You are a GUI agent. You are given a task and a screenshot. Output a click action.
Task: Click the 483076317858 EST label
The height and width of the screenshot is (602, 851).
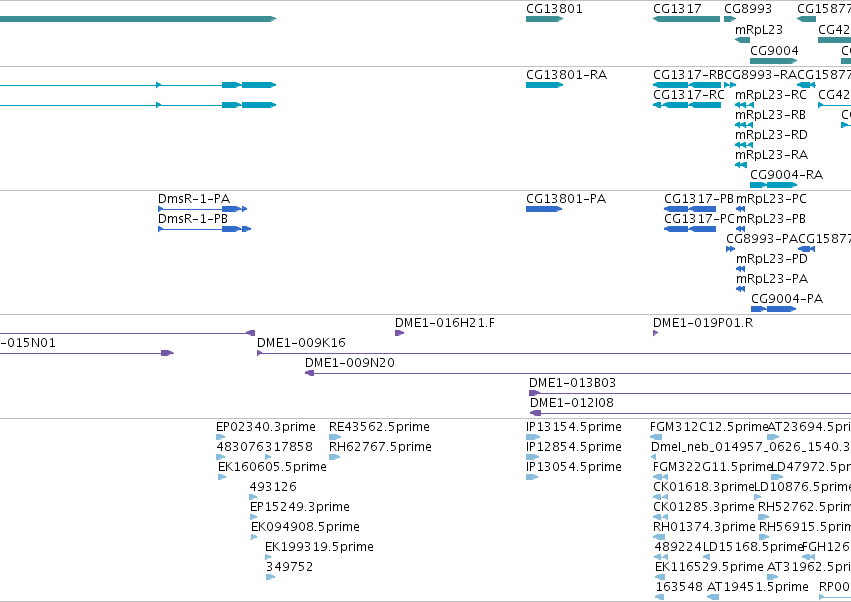(x=265, y=447)
